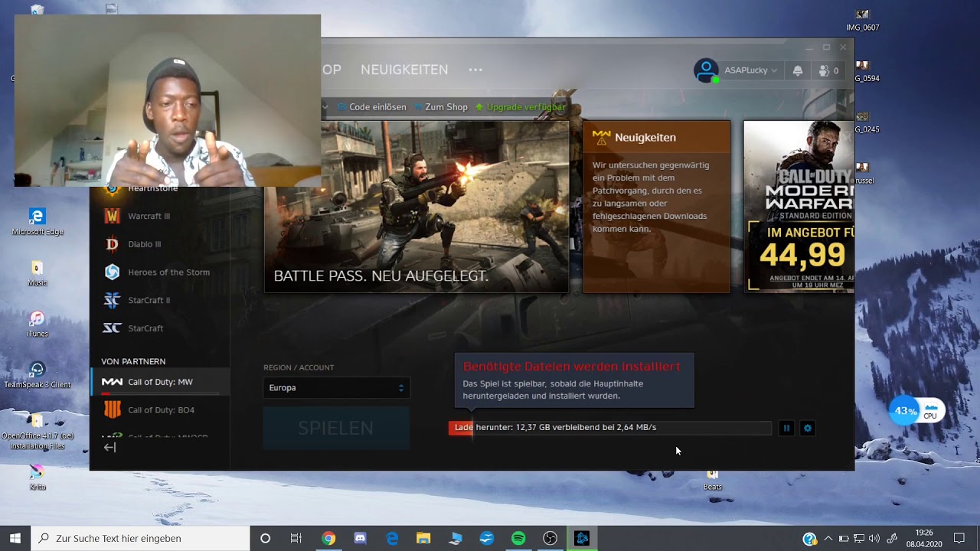
Task: Open IMG_0607 desktop file
Action: coord(862,20)
